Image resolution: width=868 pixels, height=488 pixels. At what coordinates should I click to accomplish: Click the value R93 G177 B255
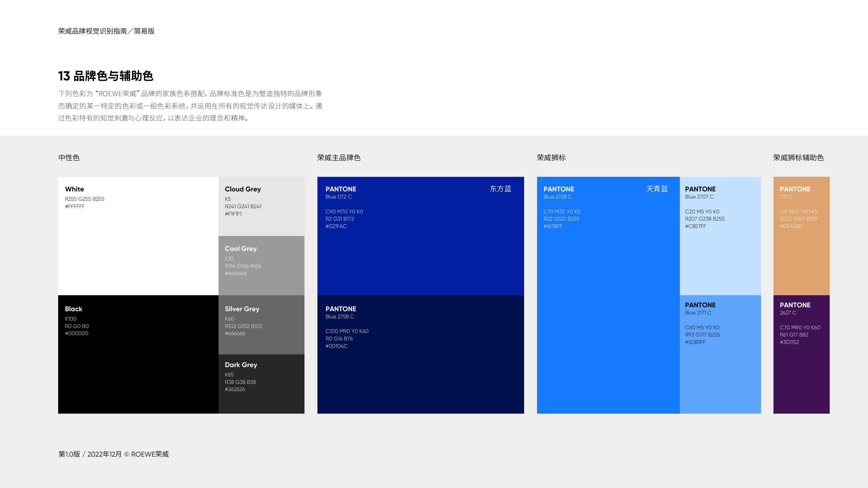point(702,335)
